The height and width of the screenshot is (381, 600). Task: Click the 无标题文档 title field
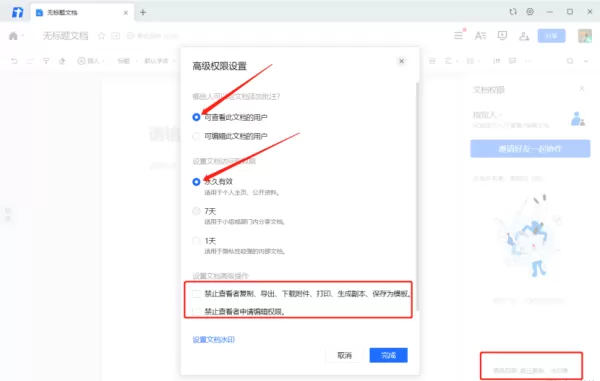click(65, 36)
